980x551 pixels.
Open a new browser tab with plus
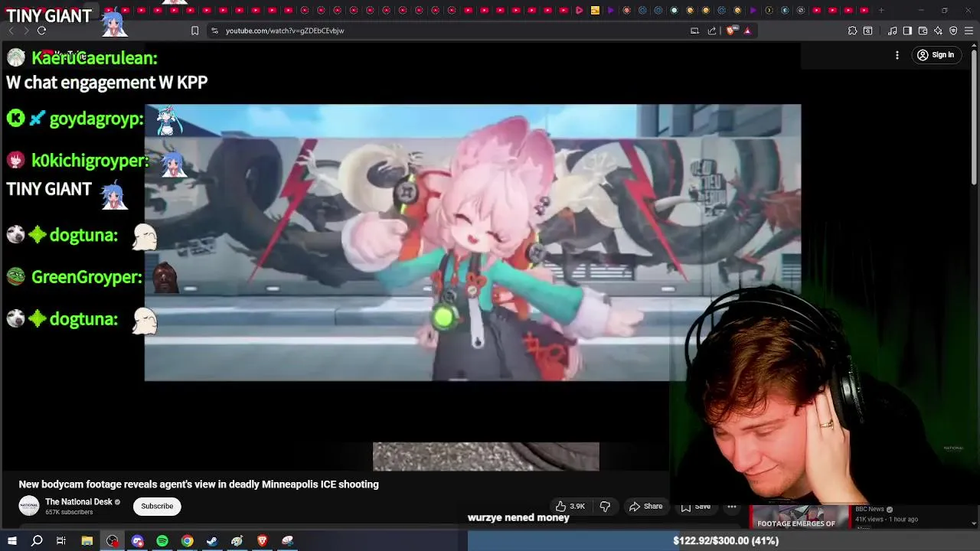[881, 10]
